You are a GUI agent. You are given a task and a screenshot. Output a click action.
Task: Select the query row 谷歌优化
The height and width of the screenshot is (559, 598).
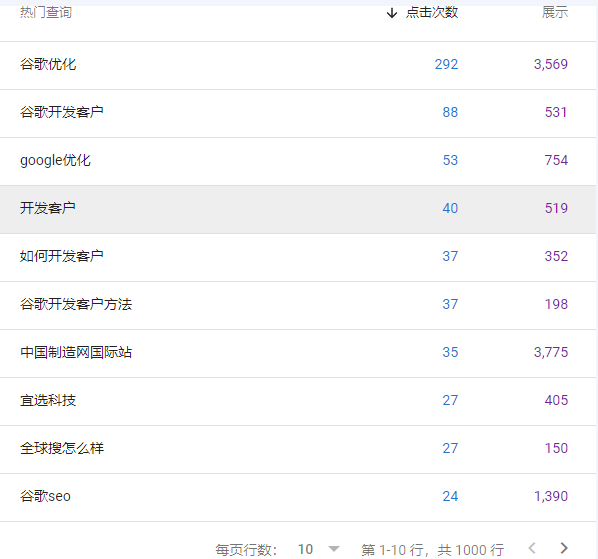click(298, 66)
